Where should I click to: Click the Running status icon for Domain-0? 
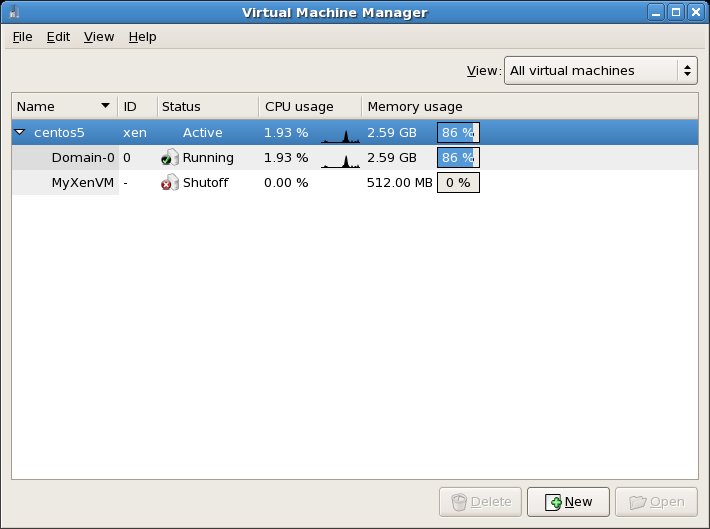click(170, 158)
